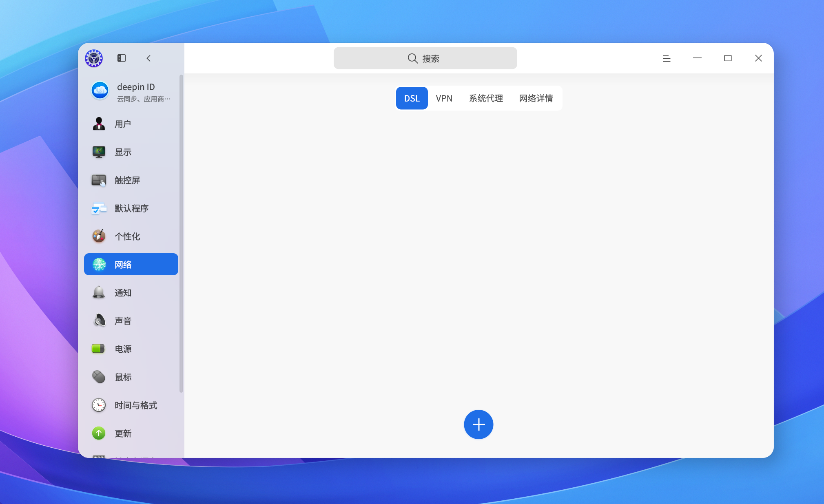Click the Control Center gear logo icon
The height and width of the screenshot is (504, 824).
[x=94, y=58]
